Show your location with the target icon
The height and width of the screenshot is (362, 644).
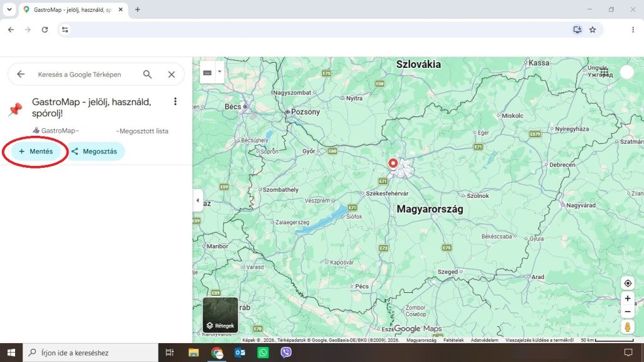pyautogui.click(x=628, y=283)
